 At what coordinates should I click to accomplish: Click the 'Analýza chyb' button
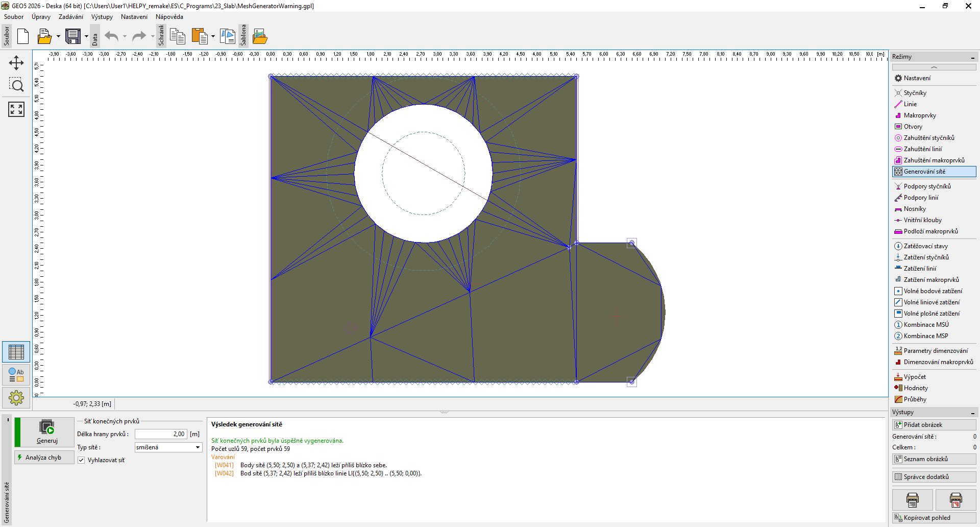pyautogui.click(x=44, y=458)
